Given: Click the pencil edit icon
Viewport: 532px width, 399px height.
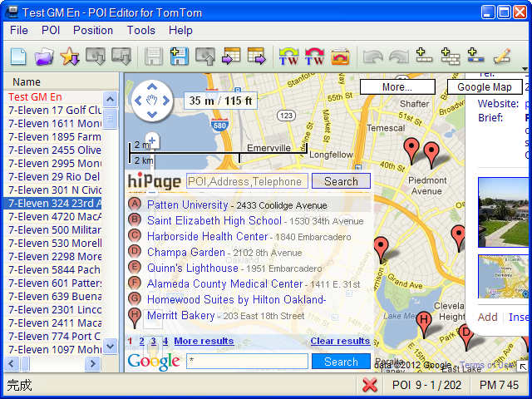Looking at the screenshot, I should tap(502, 57).
